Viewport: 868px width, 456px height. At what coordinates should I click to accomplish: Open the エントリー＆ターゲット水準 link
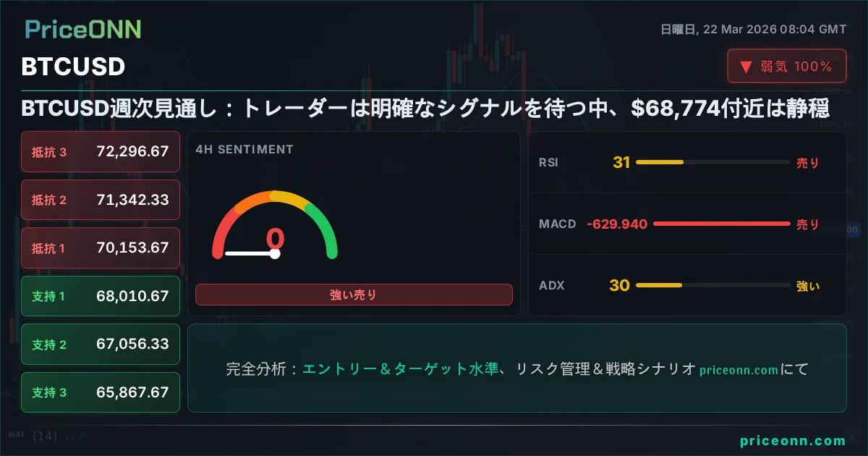tap(400, 369)
